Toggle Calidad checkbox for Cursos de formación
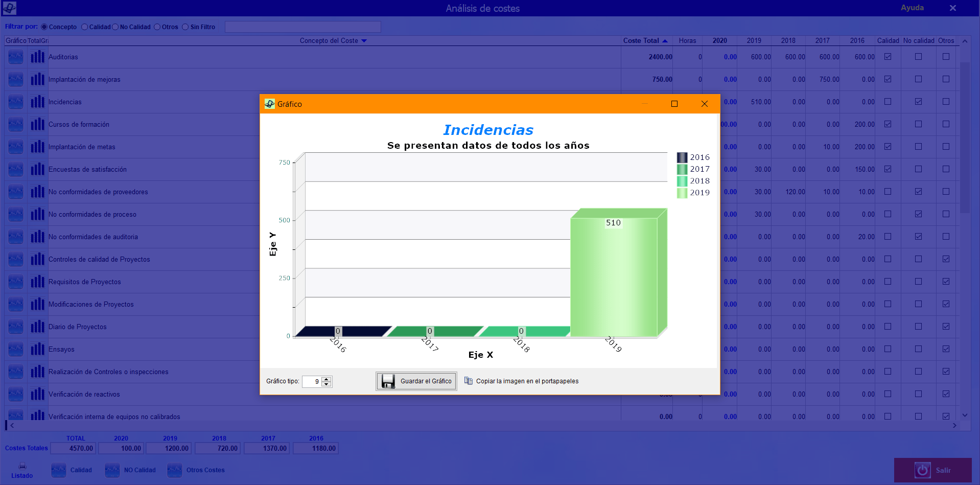980x485 pixels. pos(888,124)
